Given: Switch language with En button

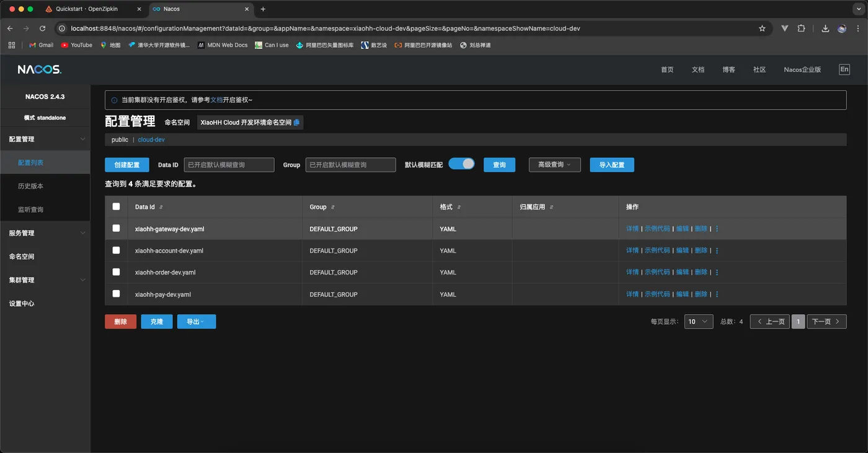Looking at the screenshot, I should 844,69.
